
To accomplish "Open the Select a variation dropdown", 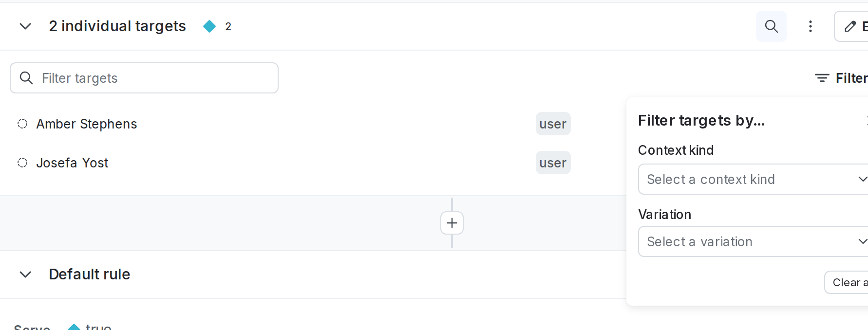I will click(x=753, y=241).
